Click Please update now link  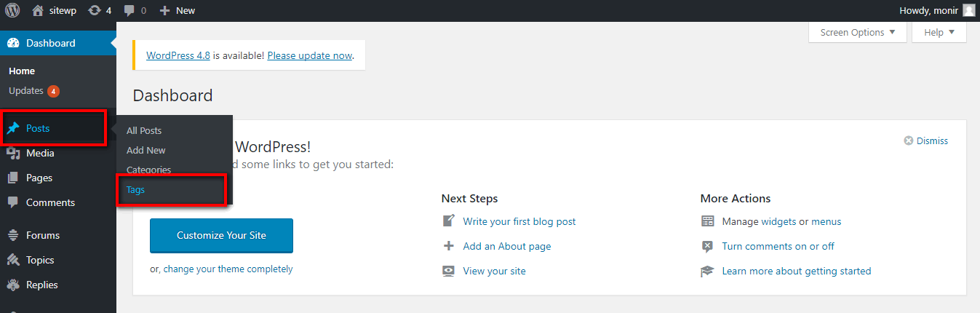click(310, 55)
